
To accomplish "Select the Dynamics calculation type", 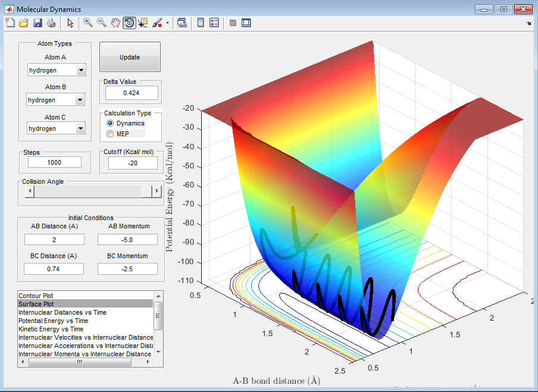I will coord(110,123).
